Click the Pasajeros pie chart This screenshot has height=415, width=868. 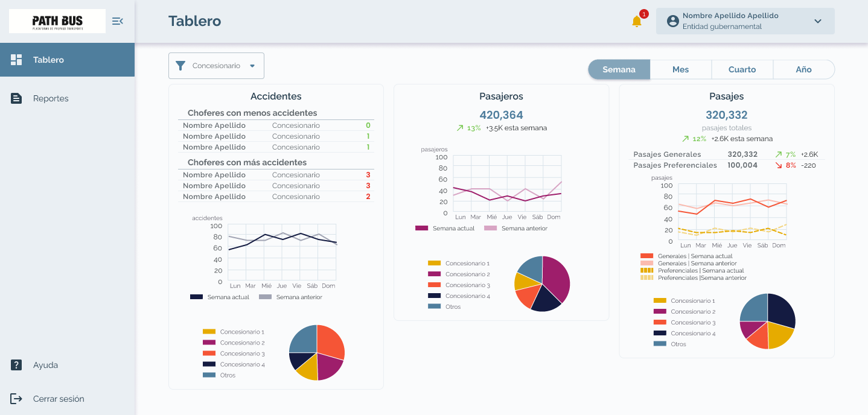(542, 284)
